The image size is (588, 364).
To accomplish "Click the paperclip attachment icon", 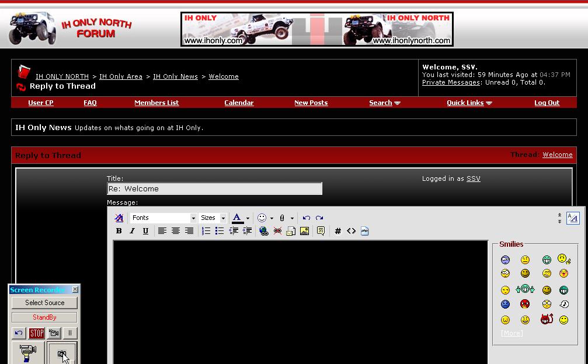I will coord(282,218).
